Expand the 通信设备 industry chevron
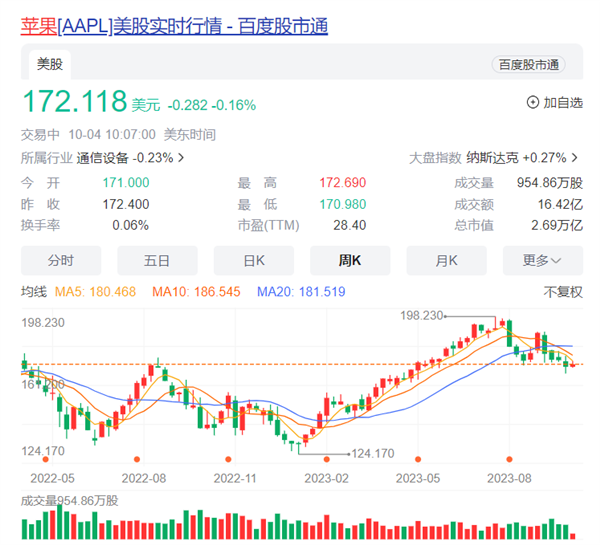Viewport: 600px width, 545px height. pos(181,158)
